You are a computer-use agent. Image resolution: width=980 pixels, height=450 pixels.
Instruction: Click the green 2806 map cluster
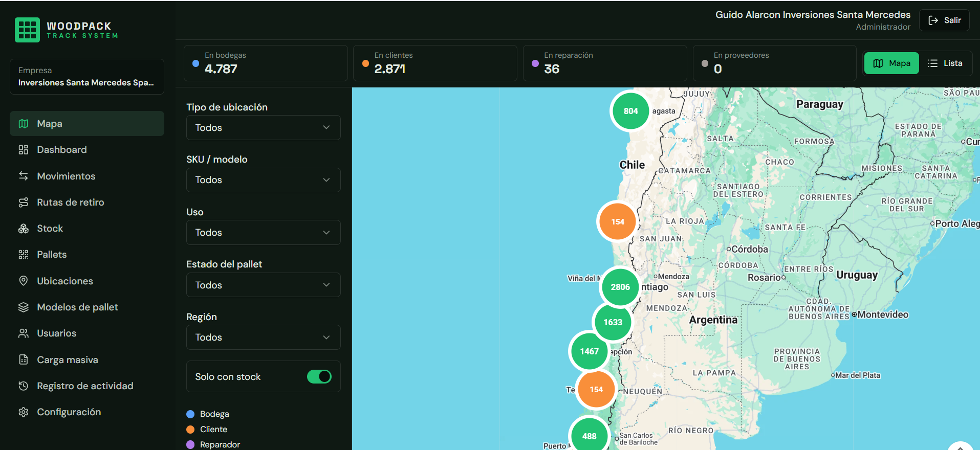(x=620, y=287)
